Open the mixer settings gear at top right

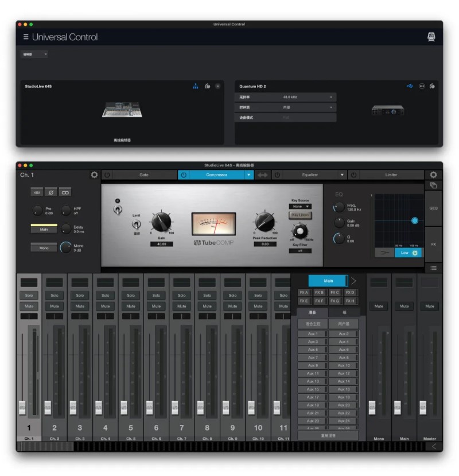pyautogui.click(x=433, y=175)
